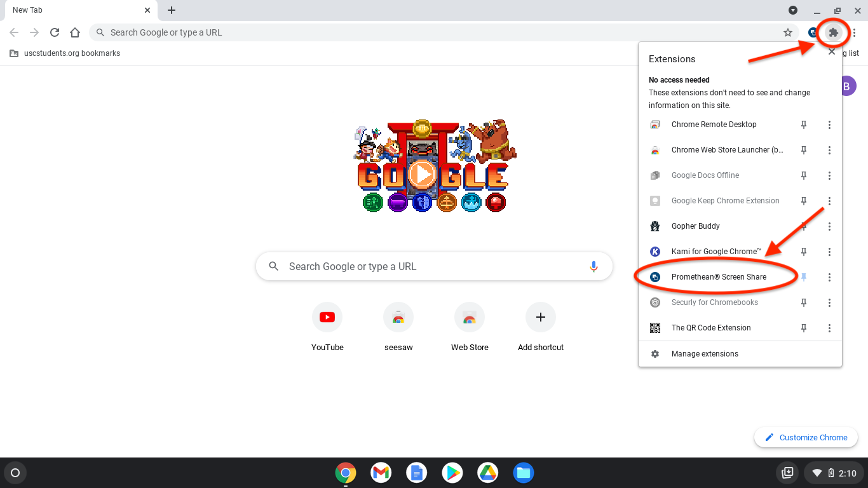
Task: Open more options for Chrome Web Store Launcher
Action: (x=829, y=150)
